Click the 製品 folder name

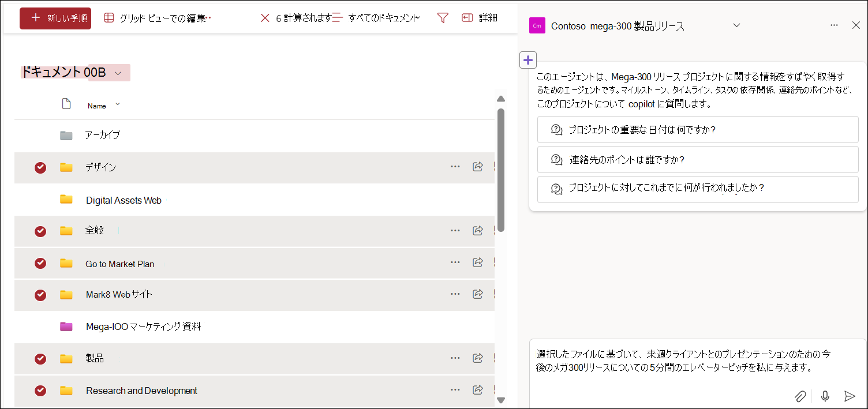(x=95, y=358)
